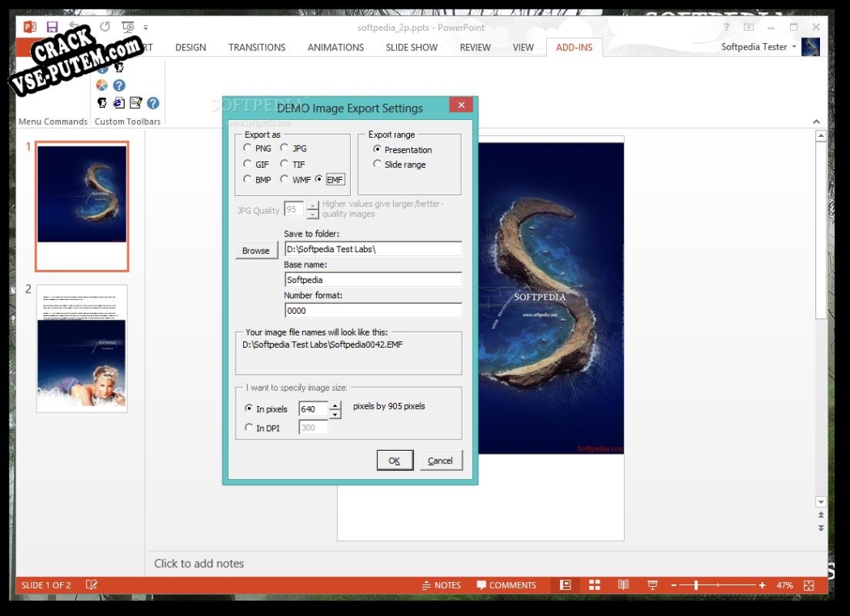The width and height of the screenshot is (850, 616).
Task: Go to the VIEW ribbon tab
Action: (523, 48)
